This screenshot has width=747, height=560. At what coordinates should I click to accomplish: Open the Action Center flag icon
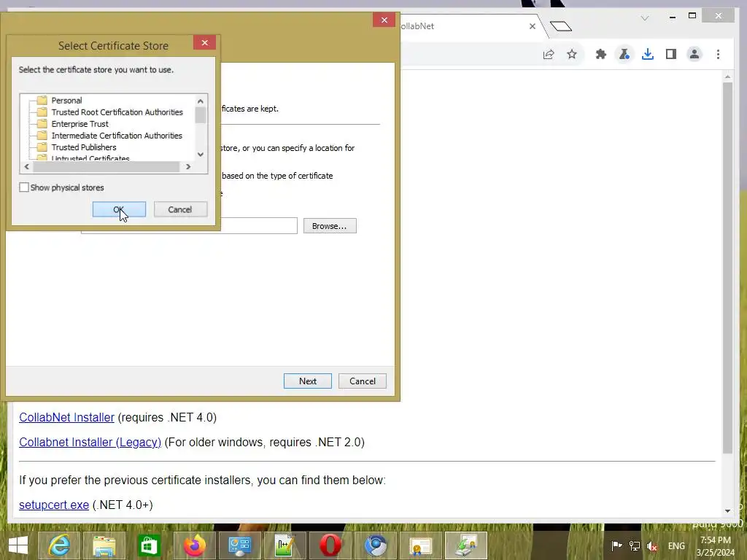(x=616, y=545)
